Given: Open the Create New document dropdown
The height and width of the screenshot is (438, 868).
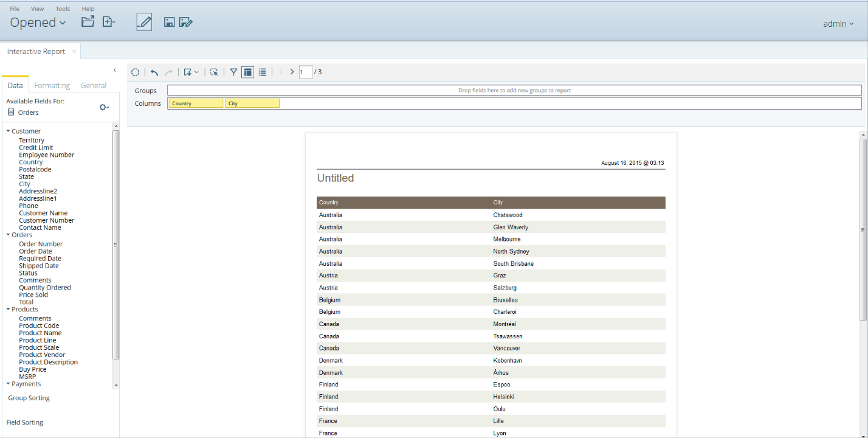Looking at the screenshot, I should pyautogui.click(x=109, y=22).
